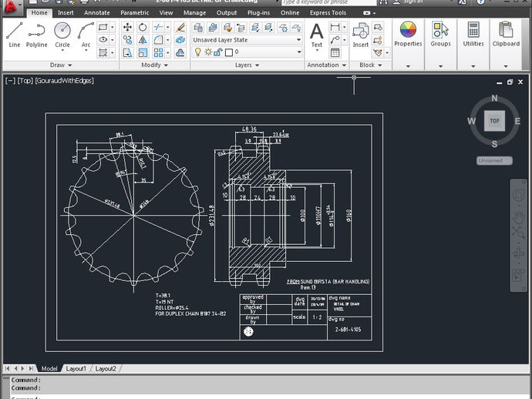The width and height of the screenshot is (532, 399).
Task: Select the Hatch tool
Action: click(103, 53)
